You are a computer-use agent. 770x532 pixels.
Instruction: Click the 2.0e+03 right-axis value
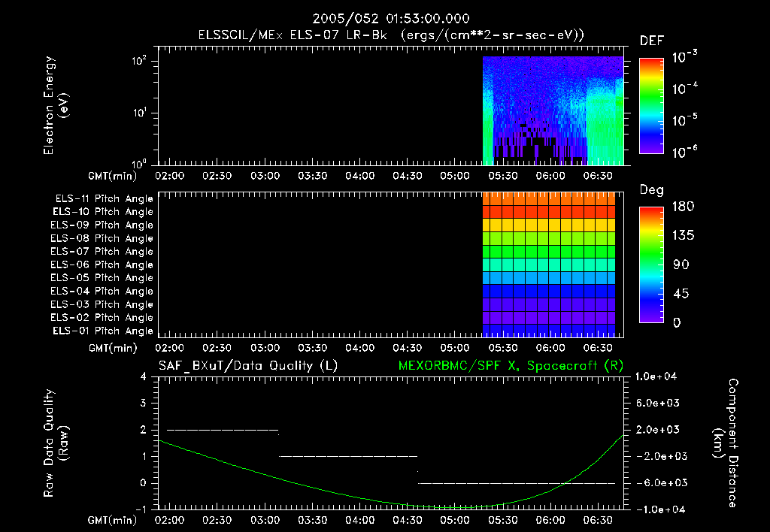[657, 430]
